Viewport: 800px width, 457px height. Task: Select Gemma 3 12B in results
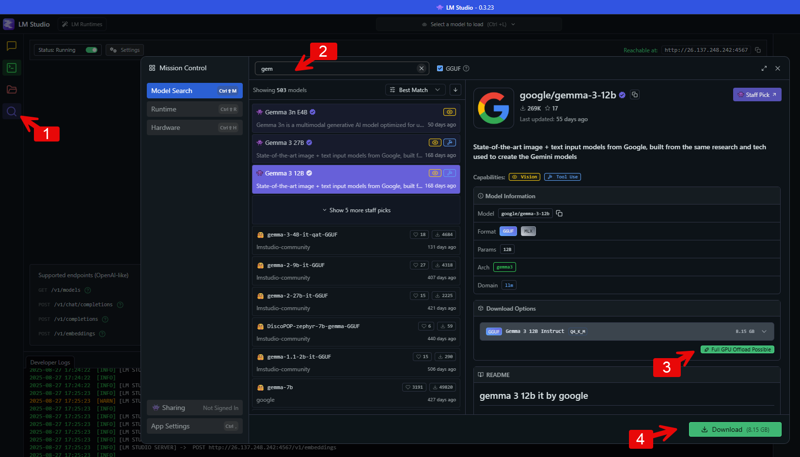[356, 180]
